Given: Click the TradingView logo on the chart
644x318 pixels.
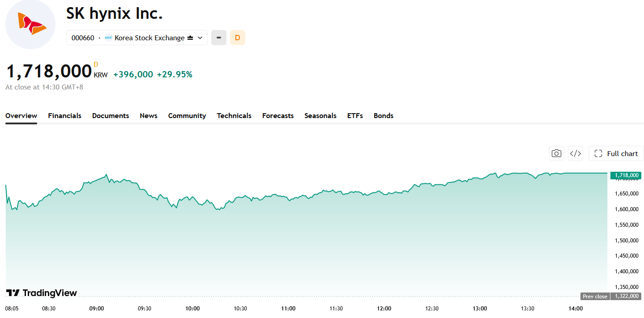Looking at the screenshot, I should tap(41, 293).
